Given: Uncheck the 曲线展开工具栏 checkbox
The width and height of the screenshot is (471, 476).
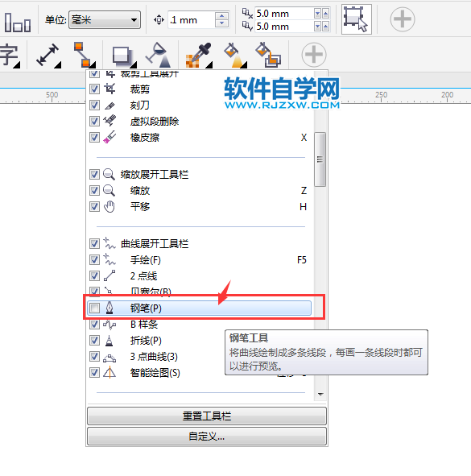Looking at the screenshot, I should pyautogui.click(x=94, y=243).
